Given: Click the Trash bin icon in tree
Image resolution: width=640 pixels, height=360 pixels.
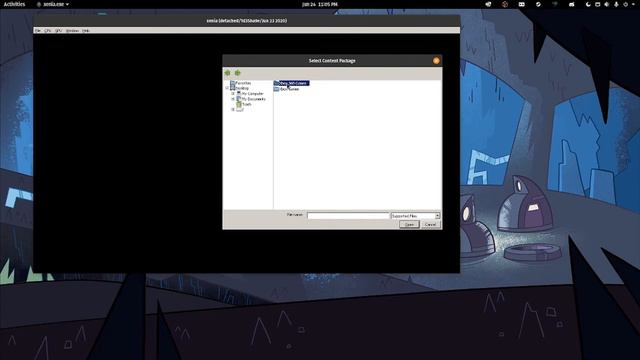Looking at the screenshot, I should [239, 104].
